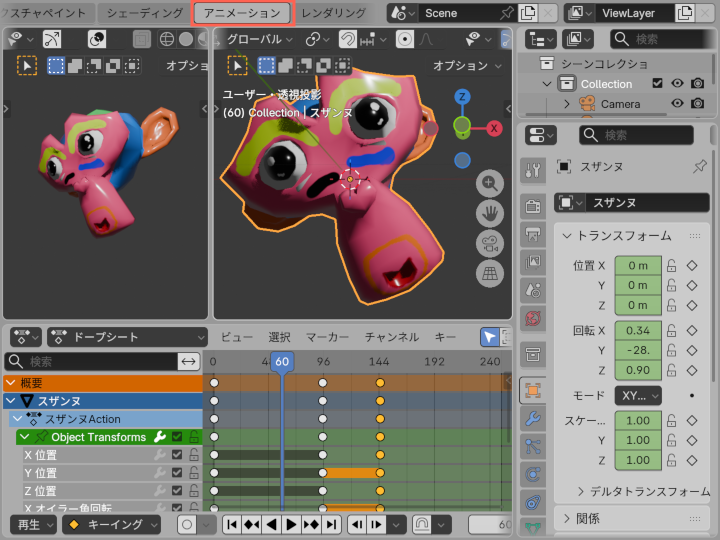The width and height of the screenshot is (720, 540).
Task: Toggle mute checkbox for Y 位置 channel
Action: tap(177, 472)
